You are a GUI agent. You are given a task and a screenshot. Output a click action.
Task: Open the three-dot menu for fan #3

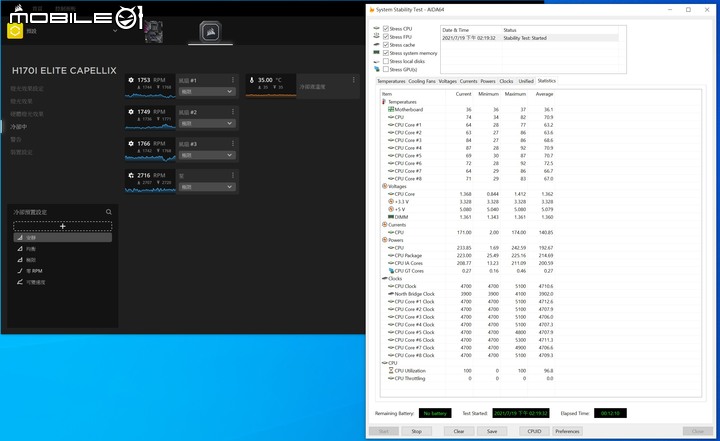(x=233, y=143)
